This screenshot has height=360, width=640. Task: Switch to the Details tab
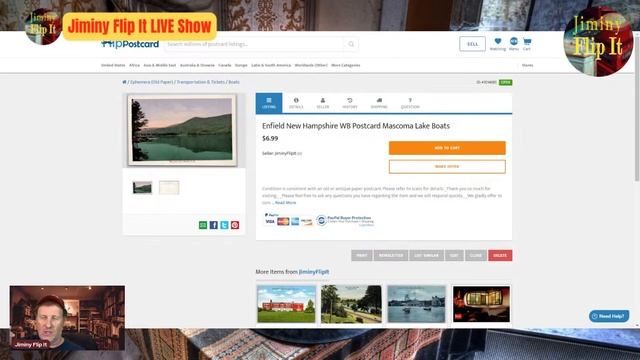pos(296,103)
